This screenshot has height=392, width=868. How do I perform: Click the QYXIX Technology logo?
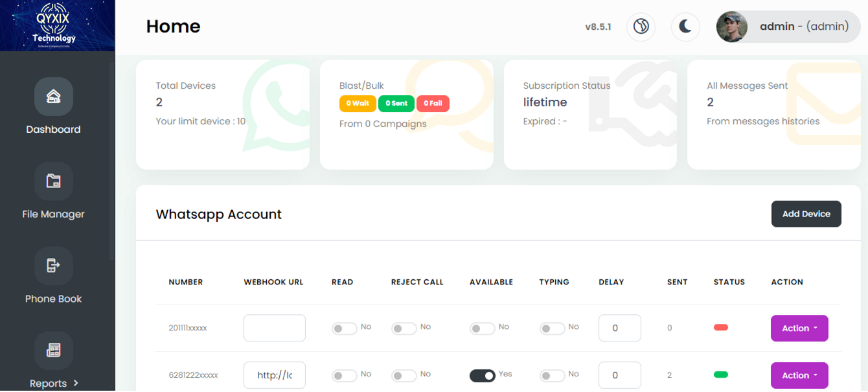57,26
